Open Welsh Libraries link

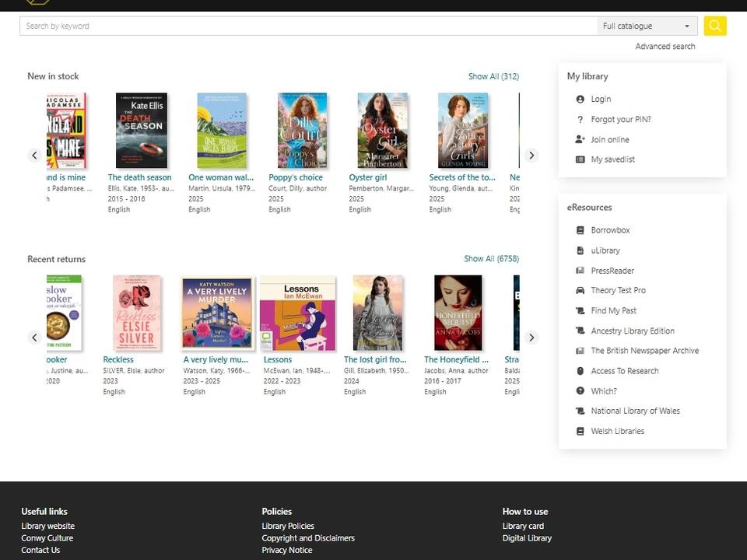click(x=617, y=431)
